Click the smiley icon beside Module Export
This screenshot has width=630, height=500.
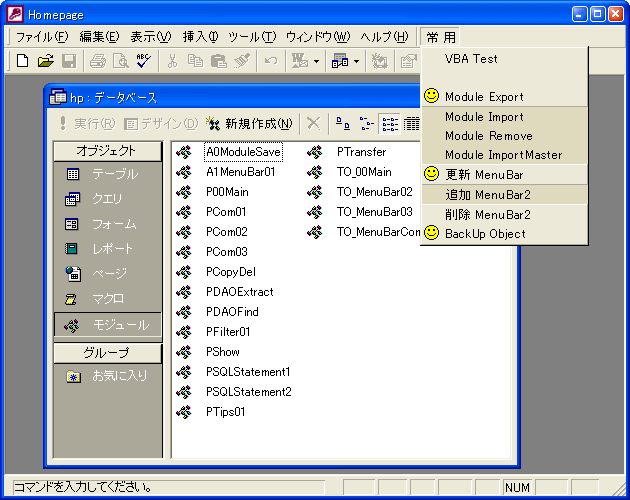point(431,97)
